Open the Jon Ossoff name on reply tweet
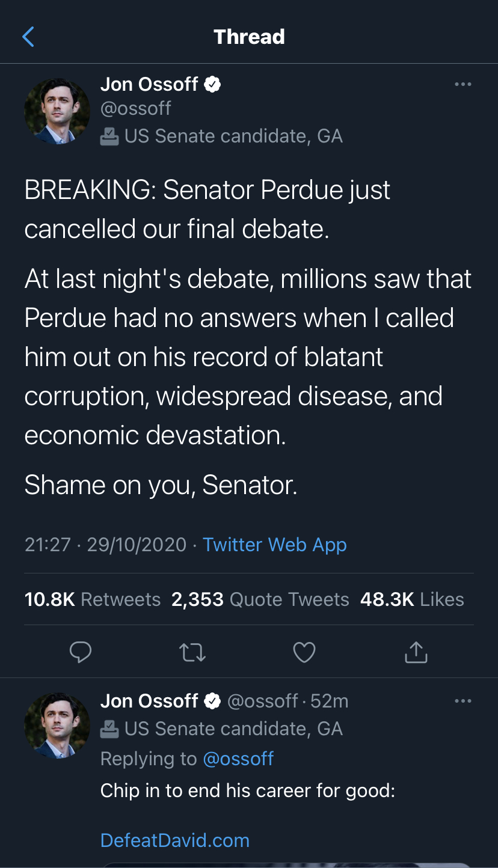The height and width of the screenshot is (868, 498). tap(149, 701)
